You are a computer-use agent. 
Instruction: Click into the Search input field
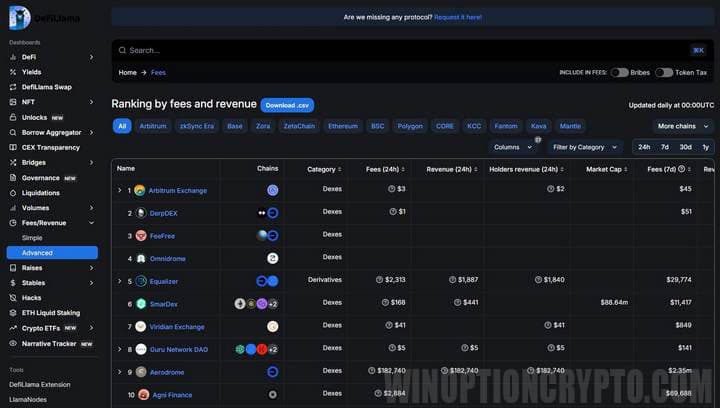400,50
